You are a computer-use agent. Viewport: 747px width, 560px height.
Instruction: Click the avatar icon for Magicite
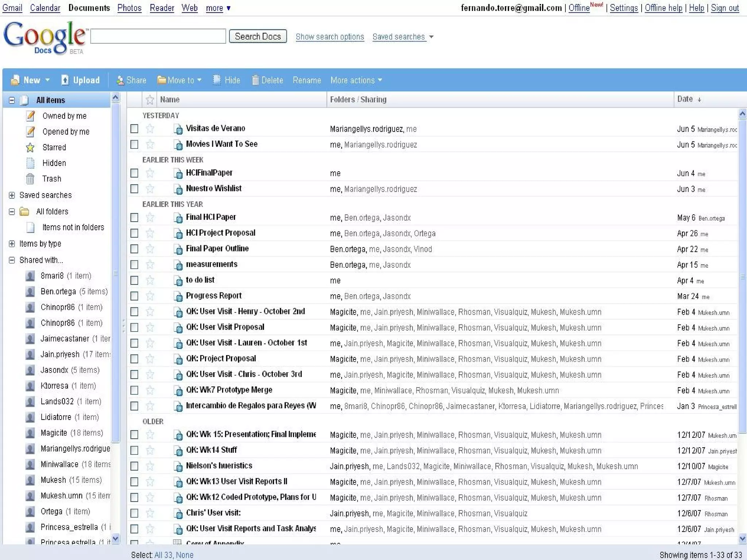tap(30, 433)
